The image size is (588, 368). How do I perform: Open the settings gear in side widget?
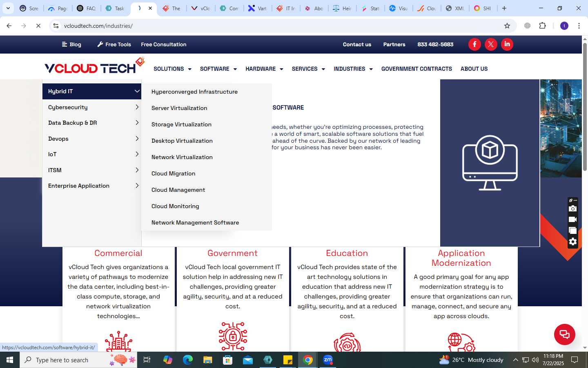click(x=573, y=242)
